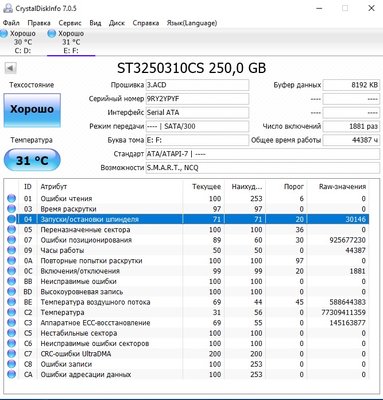Click raw value 44387 in Часы работы row
This screenshot has height=400, width=383.
356,250
